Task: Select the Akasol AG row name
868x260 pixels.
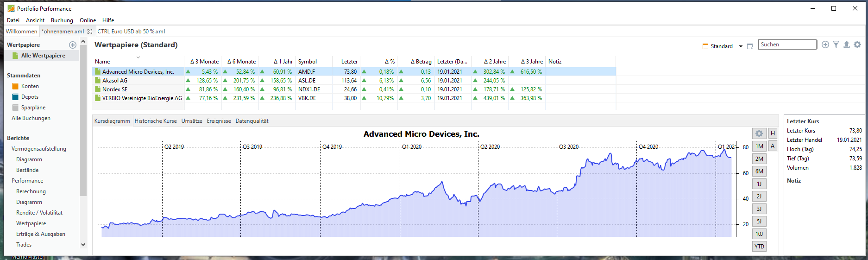Action: coord(115,81)
